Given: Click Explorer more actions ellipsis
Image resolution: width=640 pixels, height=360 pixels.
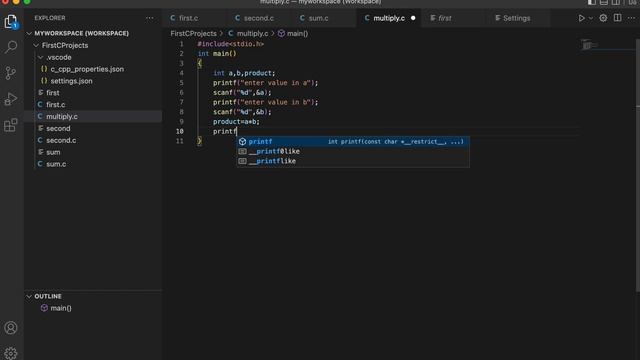Looking at the screenshot, I should pyautogui.click(x=150, y=18).
